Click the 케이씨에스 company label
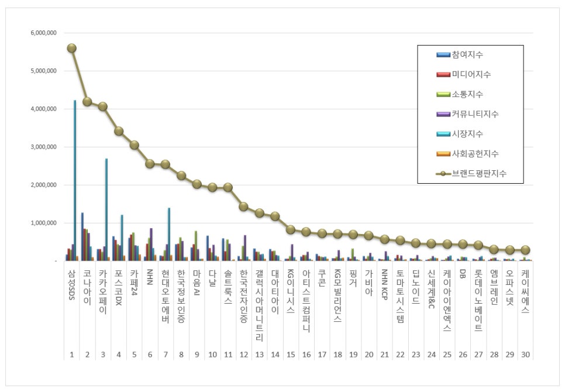This screenshot has width=565, height=392. 526,291
